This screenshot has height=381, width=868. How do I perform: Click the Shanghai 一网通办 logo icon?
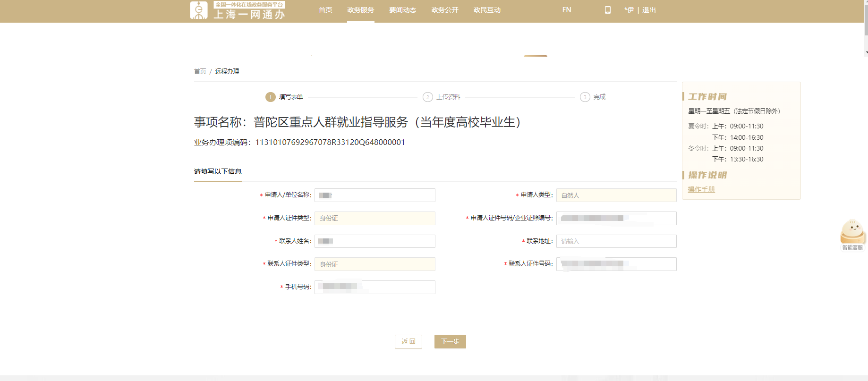pos(199,10)
